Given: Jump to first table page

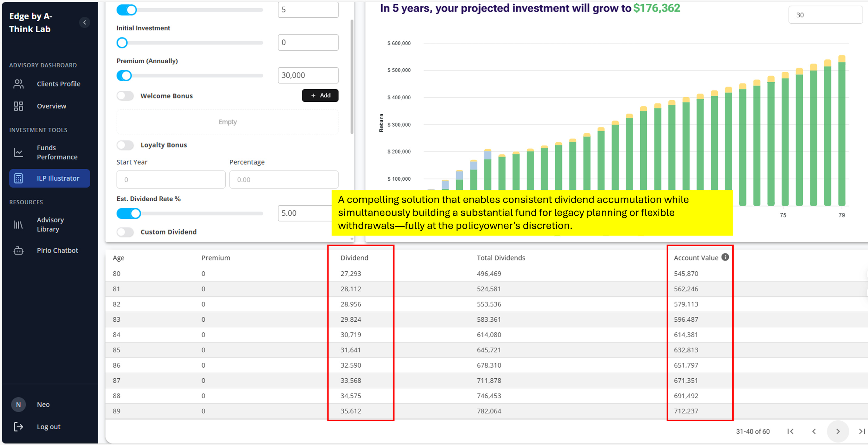Looking at the screenshot, I should [791, 431].
